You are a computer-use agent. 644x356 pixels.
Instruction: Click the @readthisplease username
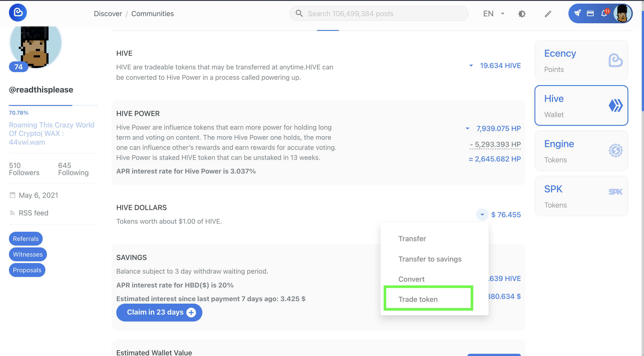coord(41,90)
